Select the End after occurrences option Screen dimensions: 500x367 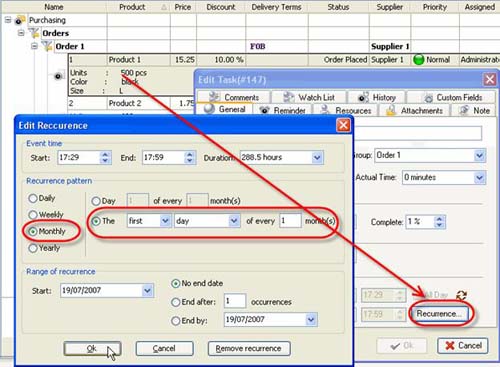pos(175,302)
